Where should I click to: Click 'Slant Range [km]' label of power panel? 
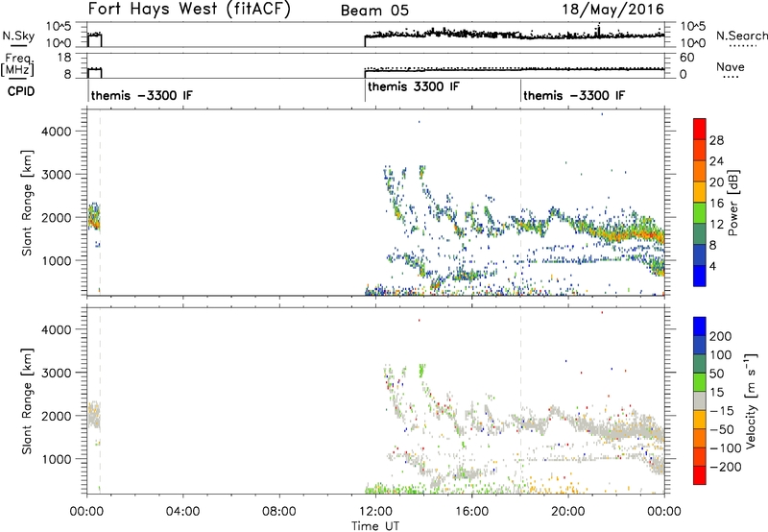[27, 203]
